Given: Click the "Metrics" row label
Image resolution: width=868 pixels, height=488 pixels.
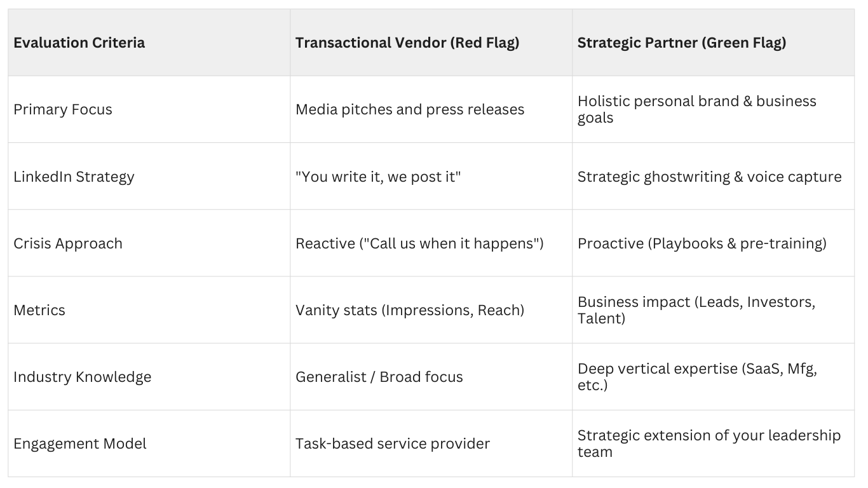Looking at the screenshot, I should (39, 310).
